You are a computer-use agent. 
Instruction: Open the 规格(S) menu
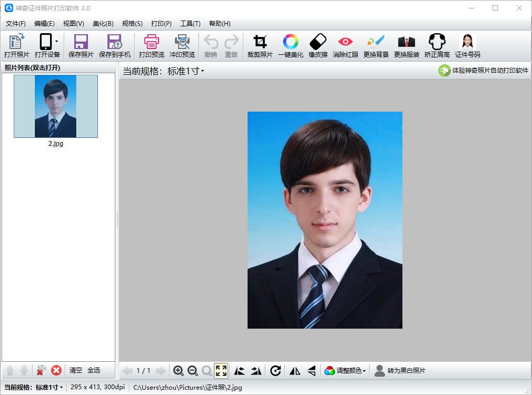click(x=132, y=24)
